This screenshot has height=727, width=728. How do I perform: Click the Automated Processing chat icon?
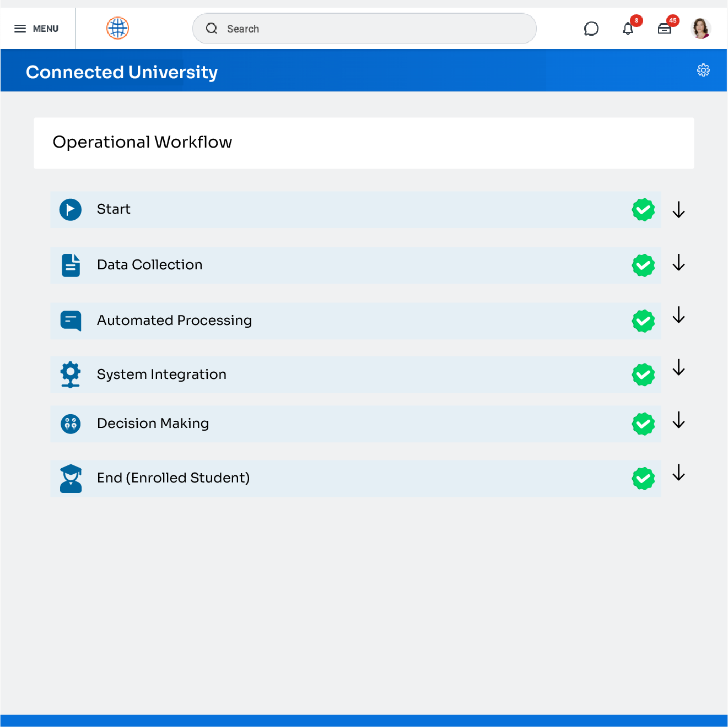coord(70,320)
